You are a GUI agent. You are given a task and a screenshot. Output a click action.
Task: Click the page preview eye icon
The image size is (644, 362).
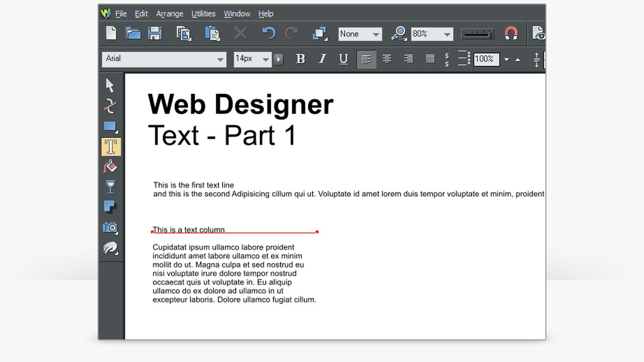pos(538,34)
